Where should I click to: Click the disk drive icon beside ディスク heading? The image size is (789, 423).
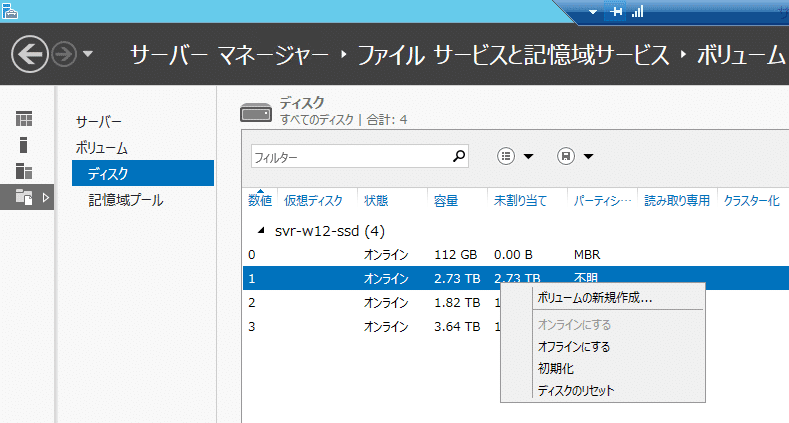click(256, 112)
